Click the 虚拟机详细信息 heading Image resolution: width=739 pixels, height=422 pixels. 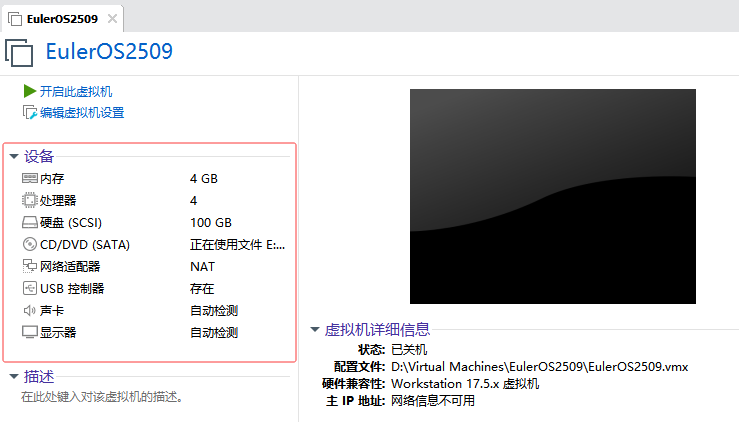point(377,329)
